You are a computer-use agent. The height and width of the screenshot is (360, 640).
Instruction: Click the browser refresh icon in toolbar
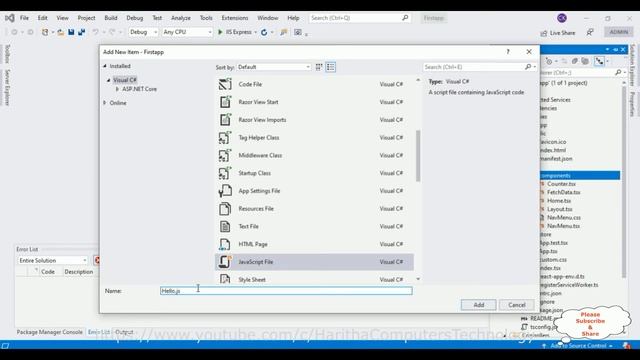coord(264,32)
